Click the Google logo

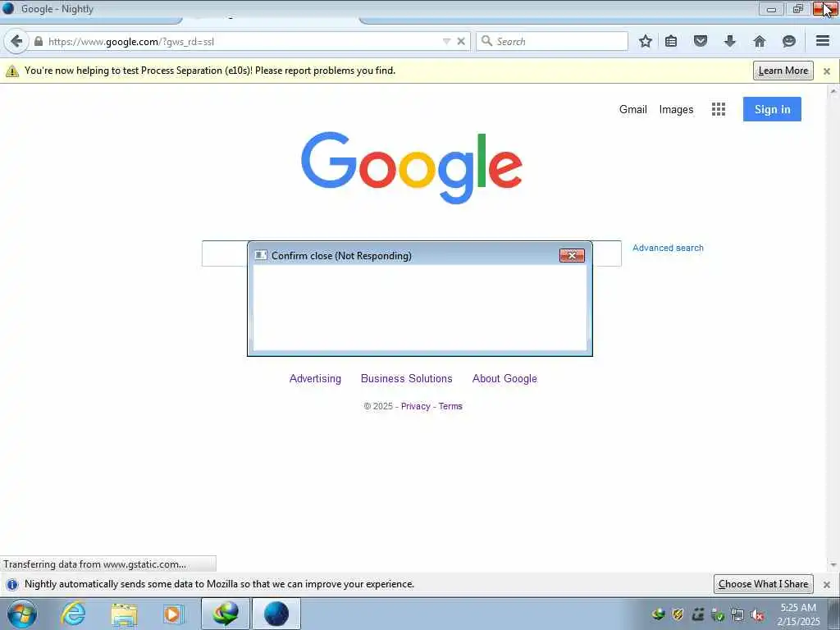click(412, 167)
